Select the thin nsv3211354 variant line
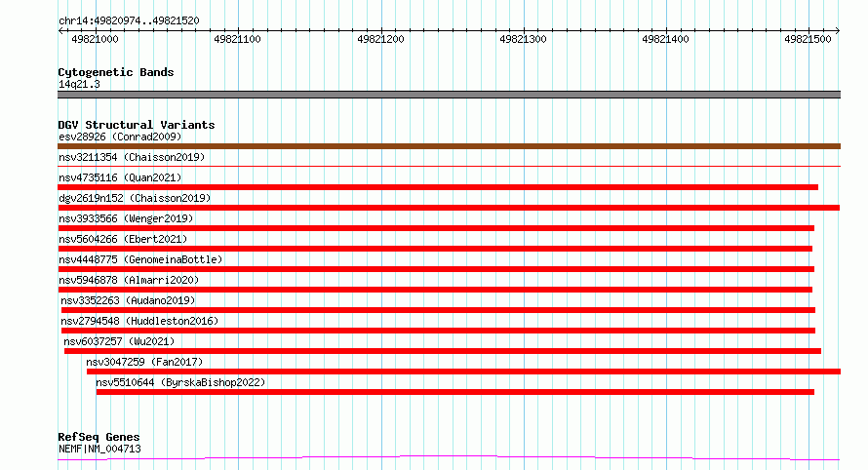The width and height of the screenshot is (868, 470). point(449,166)
